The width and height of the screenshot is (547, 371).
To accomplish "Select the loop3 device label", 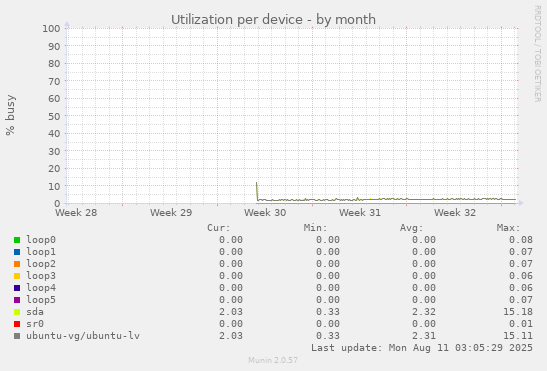I will 41,276.
